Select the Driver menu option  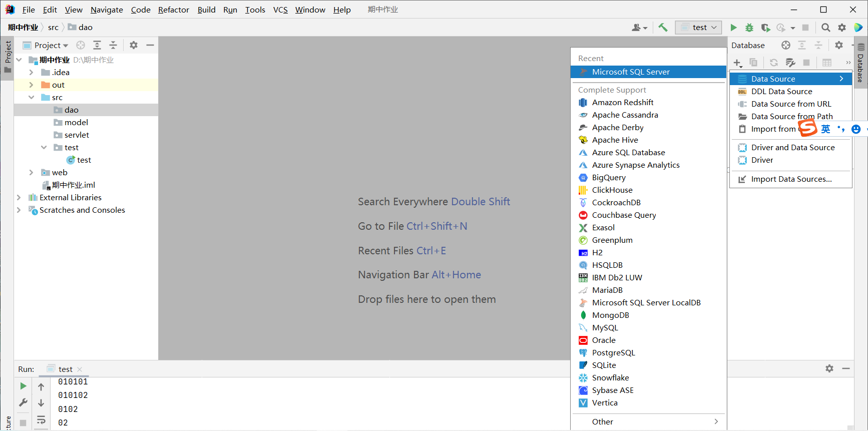point(791,160)
